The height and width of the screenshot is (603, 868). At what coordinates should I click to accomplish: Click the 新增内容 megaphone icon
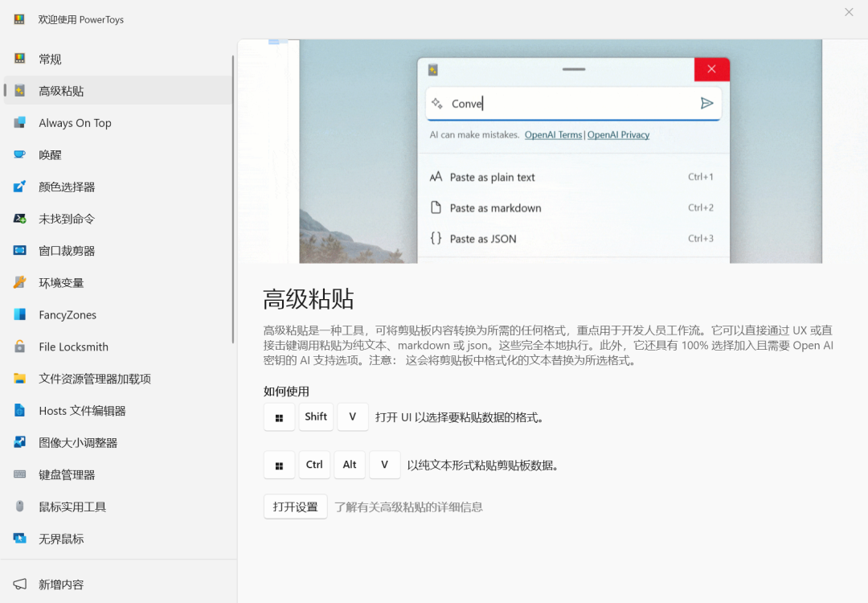tap(20, 585)
